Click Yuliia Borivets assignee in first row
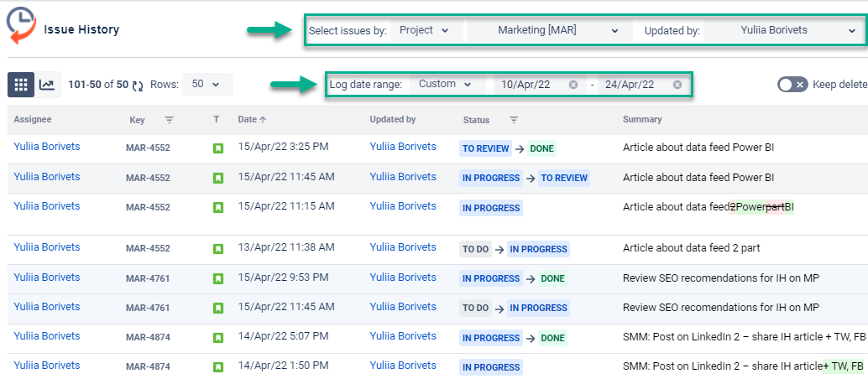868x384 pixels. 46,147
